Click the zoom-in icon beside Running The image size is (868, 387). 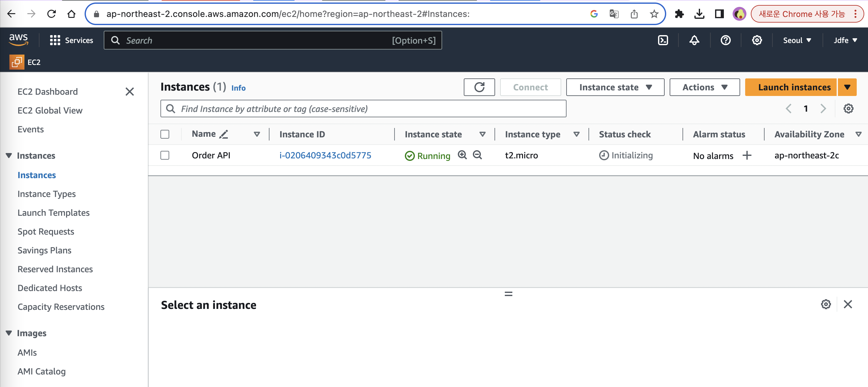click(462, 155)
